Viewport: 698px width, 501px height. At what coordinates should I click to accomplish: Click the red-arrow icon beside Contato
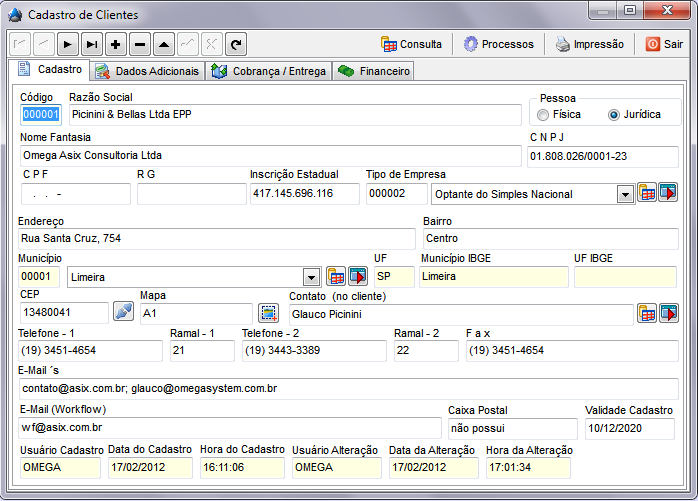668,313
